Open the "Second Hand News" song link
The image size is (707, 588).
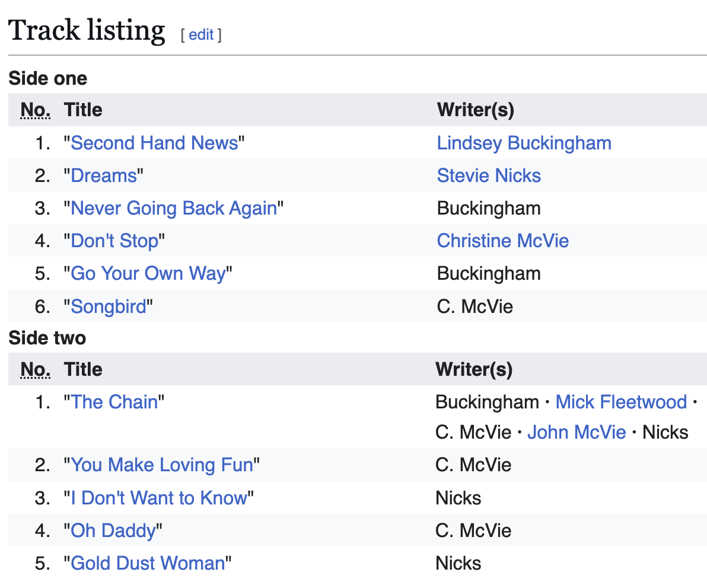154,143
